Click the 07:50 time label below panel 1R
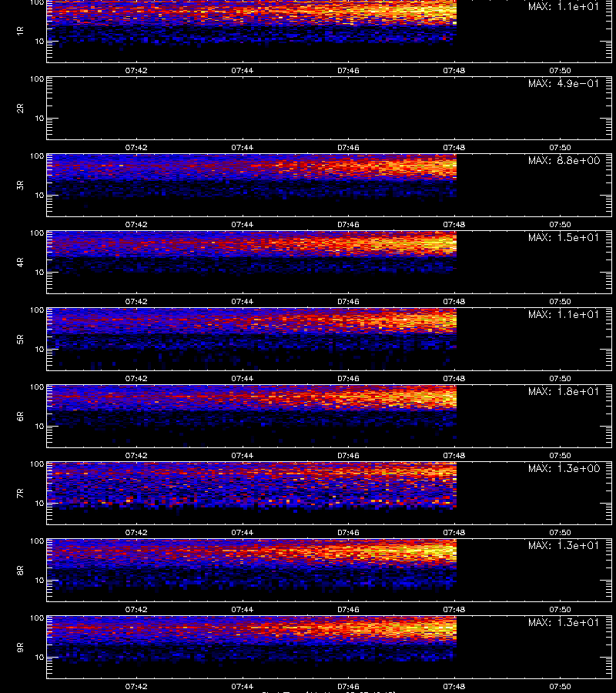Image resolution: width=616 pixels, height=693 pixels. pyautogui.click(x=560, y=70)
